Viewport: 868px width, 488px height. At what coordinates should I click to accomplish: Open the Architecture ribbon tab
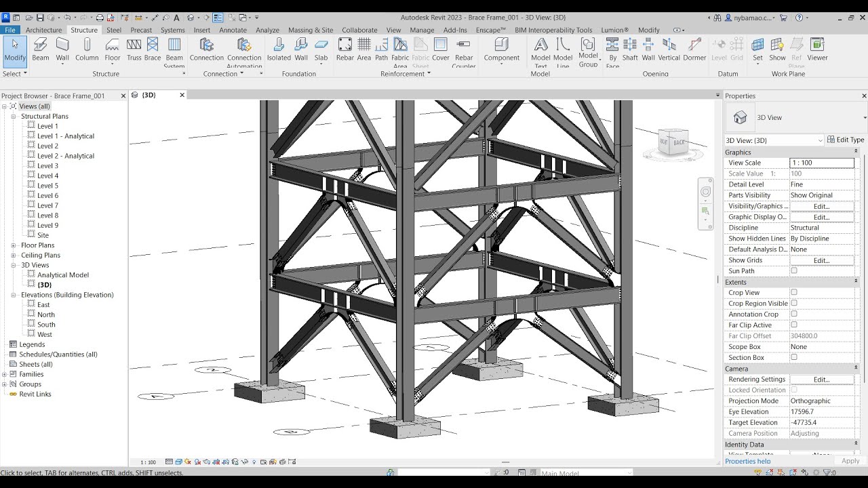[43, 30]
